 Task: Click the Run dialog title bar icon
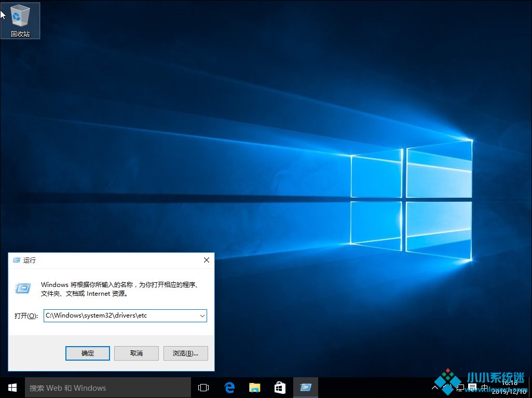click(16, 260)
